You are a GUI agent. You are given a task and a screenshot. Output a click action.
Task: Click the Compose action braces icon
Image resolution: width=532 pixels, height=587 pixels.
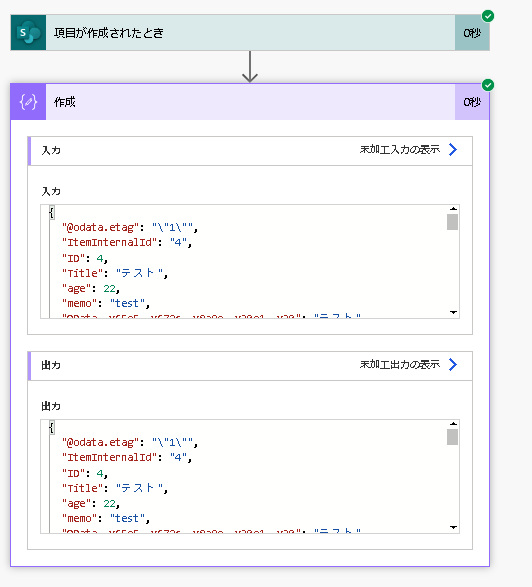28,102
